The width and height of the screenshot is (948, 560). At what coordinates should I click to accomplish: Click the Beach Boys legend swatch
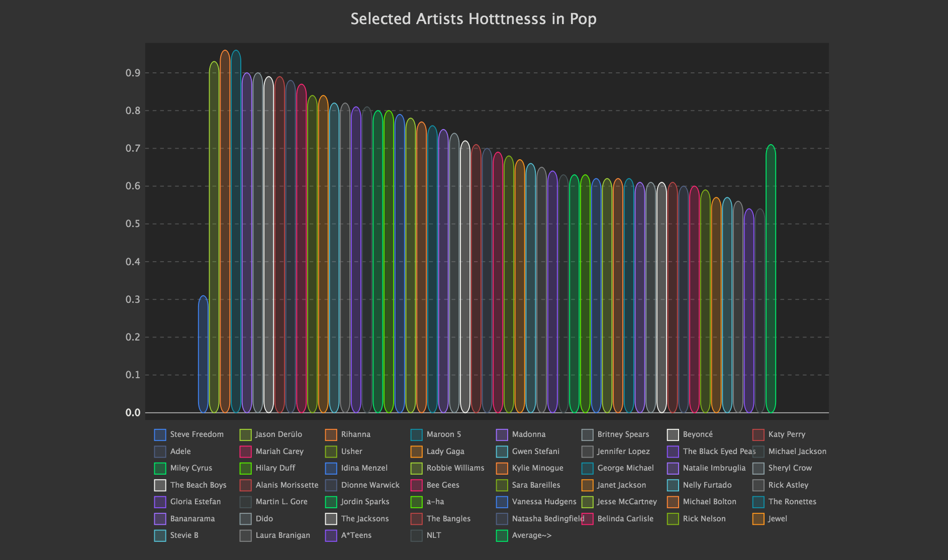click(160, 485)
